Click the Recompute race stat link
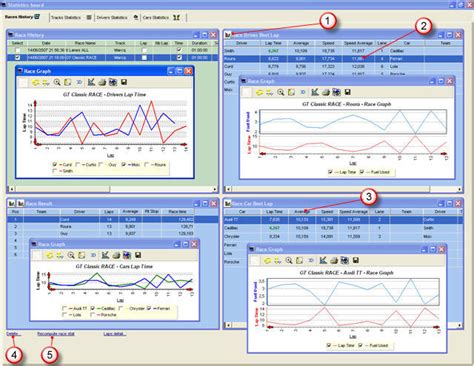The height and width of the screenshot is (366, 474). [x=56, y=334]
